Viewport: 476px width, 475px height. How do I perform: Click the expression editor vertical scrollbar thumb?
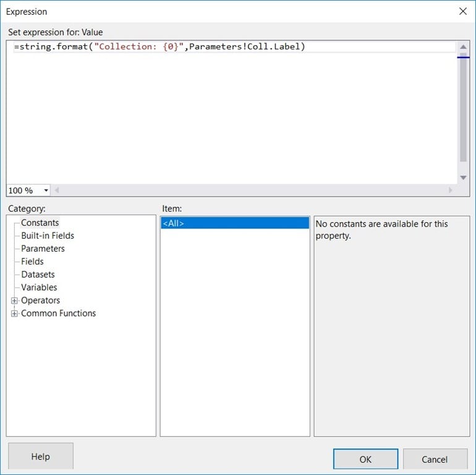pos(463,108)
